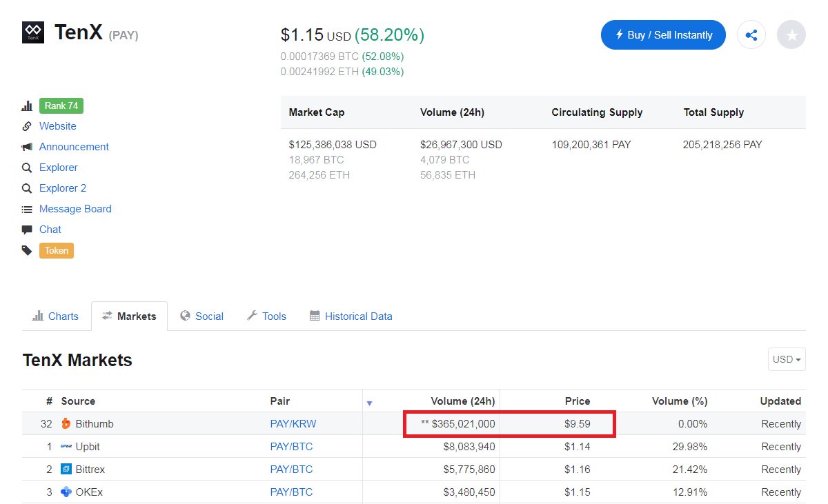The height and width of the screenshot is (504, 828).
Task: Click the magnifier icon beside Explorer 2
Action: 27,188
